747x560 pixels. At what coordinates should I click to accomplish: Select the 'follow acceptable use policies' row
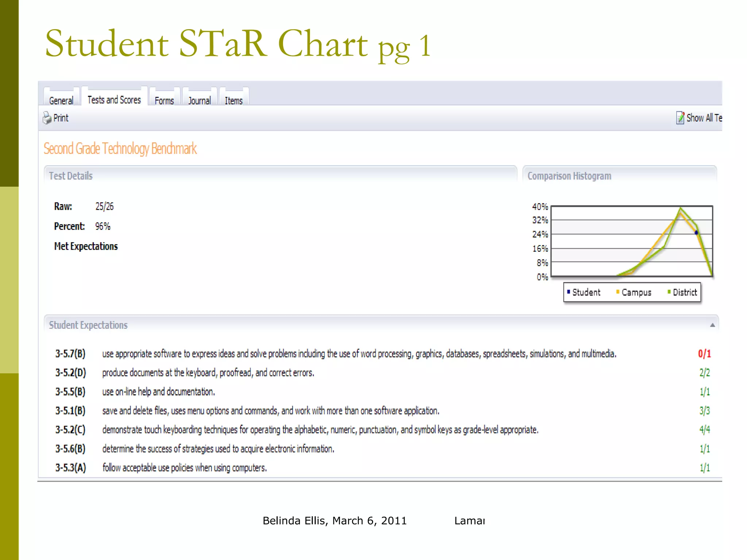click(383, 467)
